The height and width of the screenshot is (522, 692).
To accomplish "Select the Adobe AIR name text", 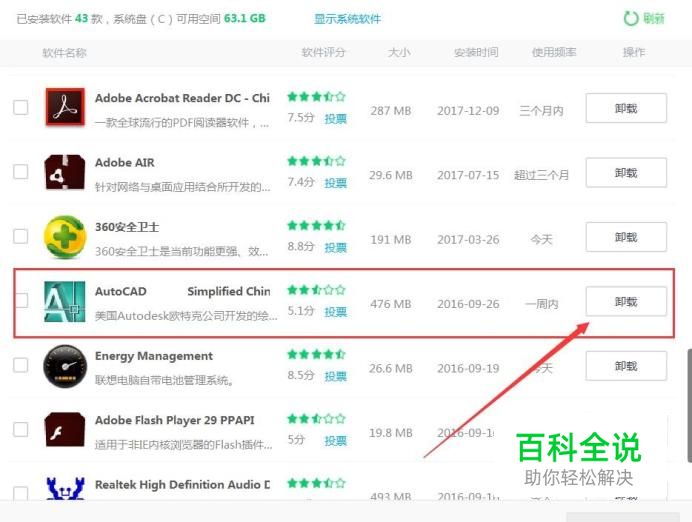I will pos(125,162).
